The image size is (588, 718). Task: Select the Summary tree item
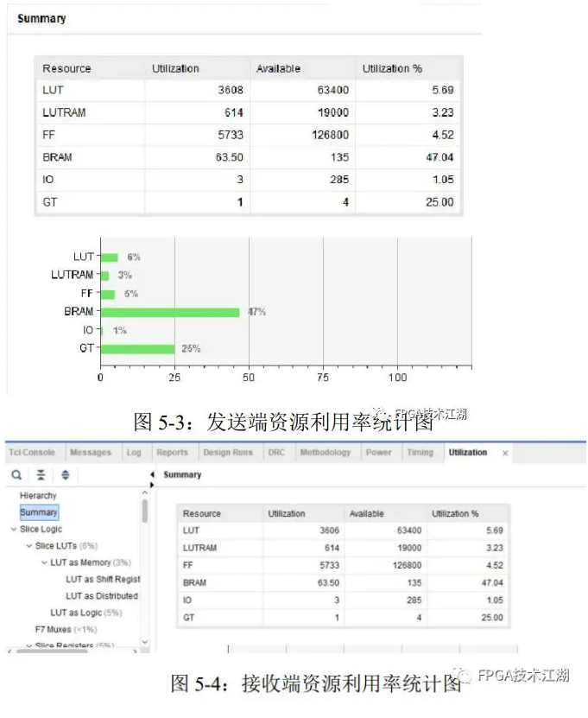pyautogui.click(x=39, y=512)
